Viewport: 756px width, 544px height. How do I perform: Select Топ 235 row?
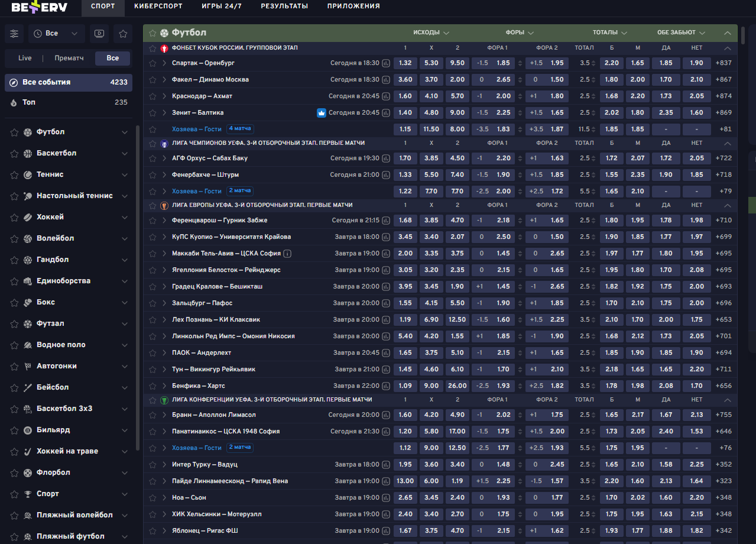(x=69, y=102)
